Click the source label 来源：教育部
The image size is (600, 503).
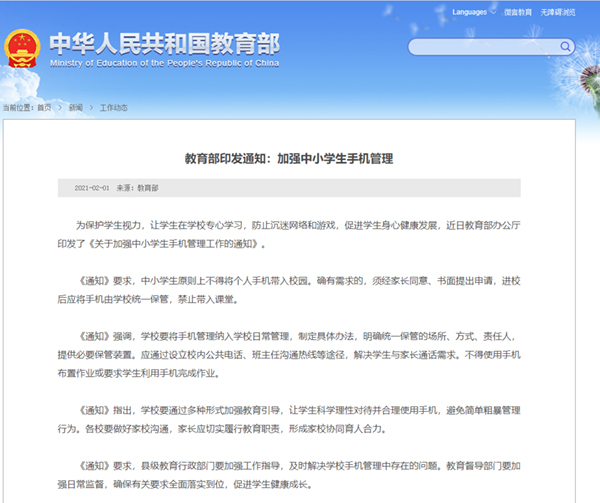point(137,188)
